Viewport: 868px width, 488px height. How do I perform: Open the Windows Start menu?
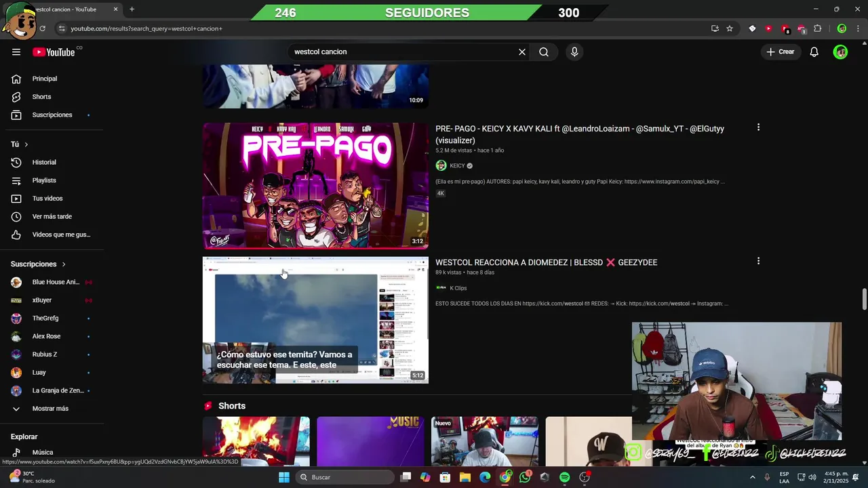click(x=284, y=477)
